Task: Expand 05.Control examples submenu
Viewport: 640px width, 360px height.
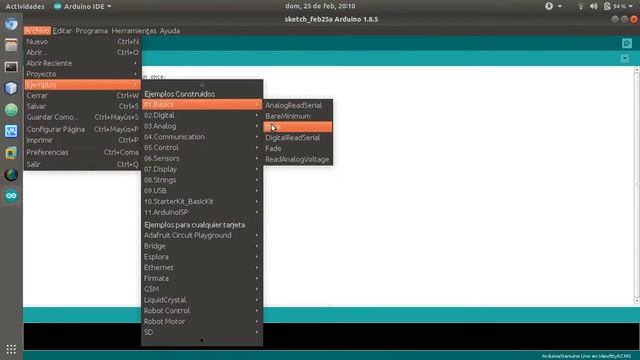Action: [x=202, y=148]
